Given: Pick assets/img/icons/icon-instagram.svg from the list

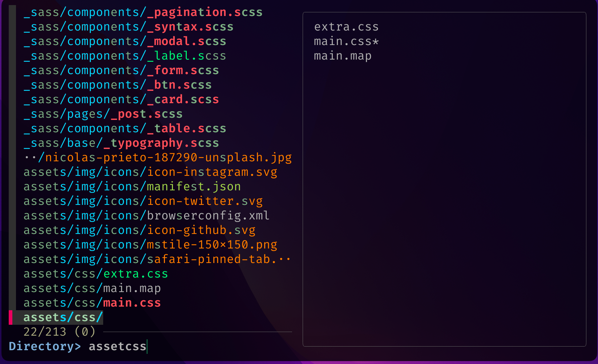Looking at the screenshot, I should [x=150, y=172].
